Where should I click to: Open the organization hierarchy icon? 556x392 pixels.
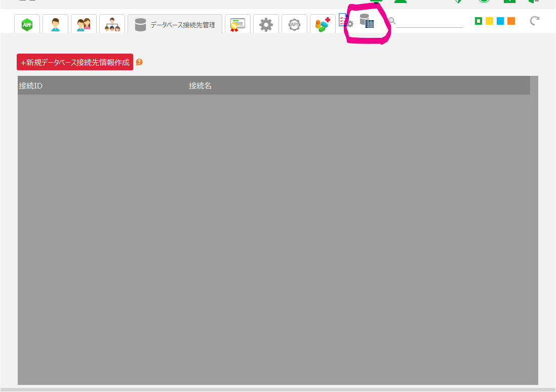(x=112, y=24)
